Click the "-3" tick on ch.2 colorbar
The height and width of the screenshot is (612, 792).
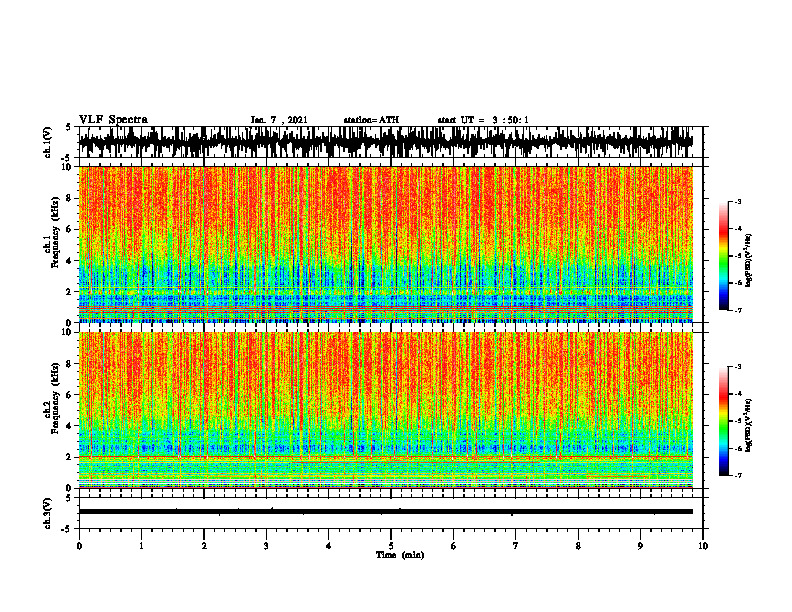(x=737, y=367)
